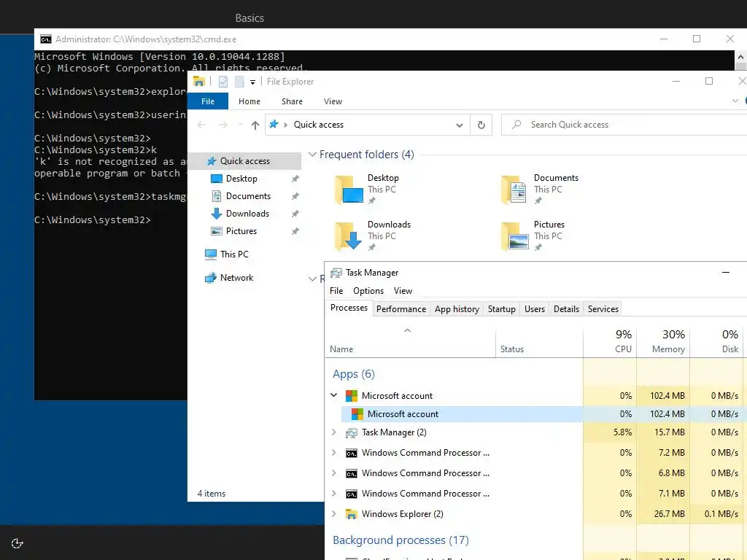The height and width of the screenshot is (560, 747).
Task: Click the Windows Explorer process icon
Action: [352, 514]
